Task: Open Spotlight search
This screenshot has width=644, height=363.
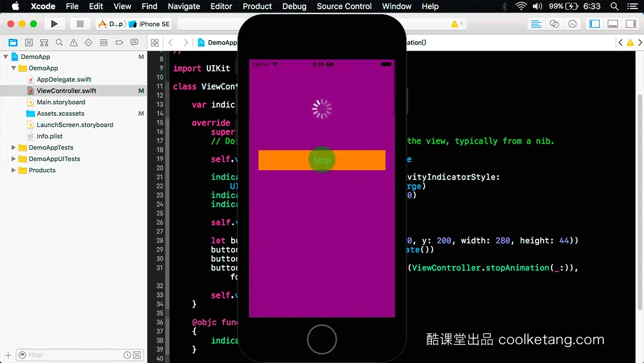Action: 615,6
